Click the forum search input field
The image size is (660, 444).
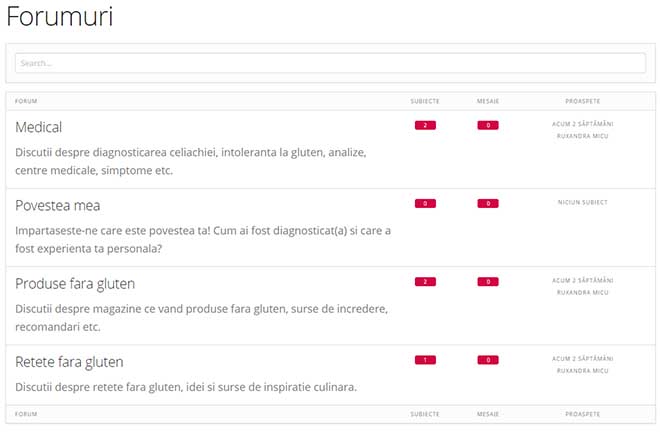[330, 63]
